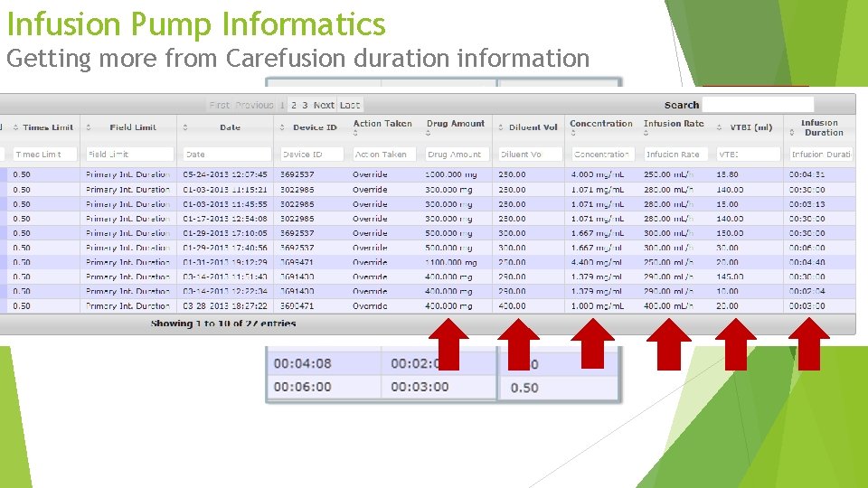Image resolution: width=868 pixels, height=488 pixels.
Task: Advance with the Next page button
Action: click(324, 105)
